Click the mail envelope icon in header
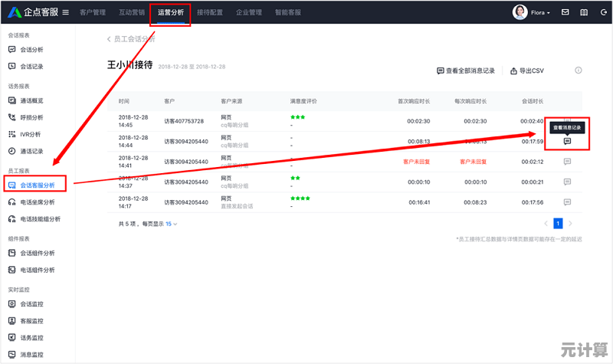 tap(565, 12)
